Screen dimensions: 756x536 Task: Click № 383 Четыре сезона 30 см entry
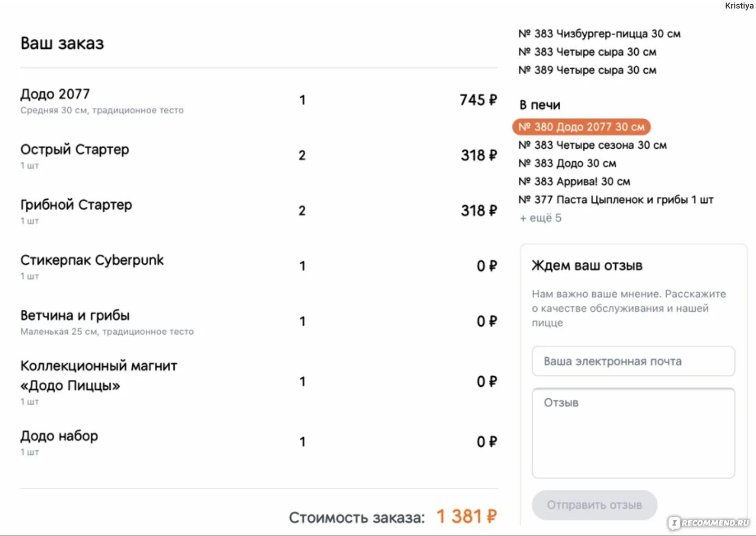[593, 145]
